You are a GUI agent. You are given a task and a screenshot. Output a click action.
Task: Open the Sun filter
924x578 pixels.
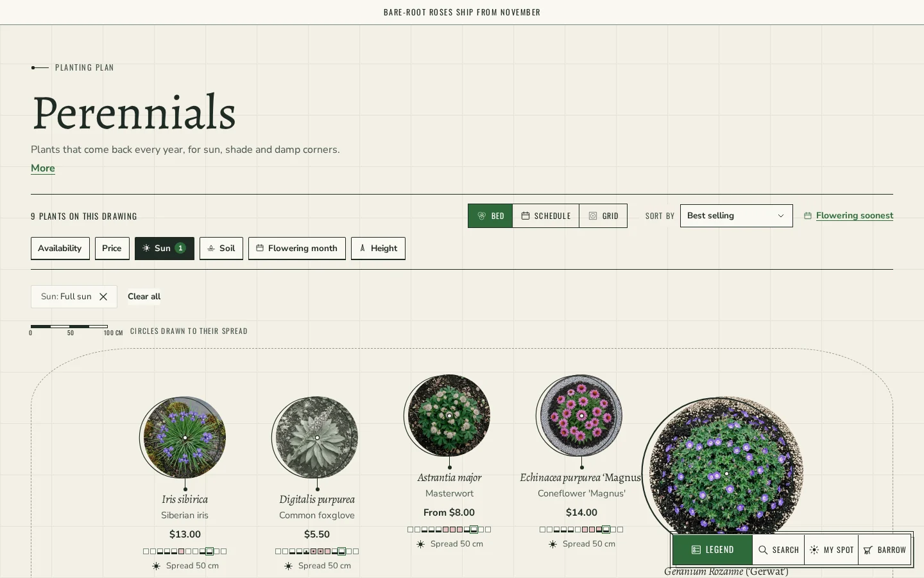[164, 249]
